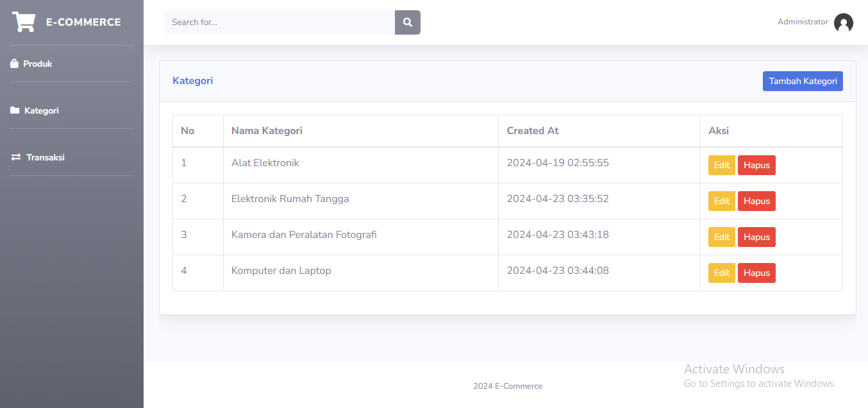
Task: Click the shopping cart logo icon
Action: click(24, 22)
